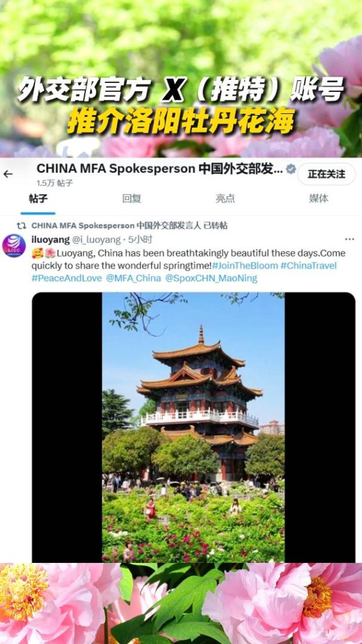Open the verified badge beside CHINA MFA Spokesperson
Image resolution: width=362 pixels, height=644 pixels.
click(x=291, y=169)
